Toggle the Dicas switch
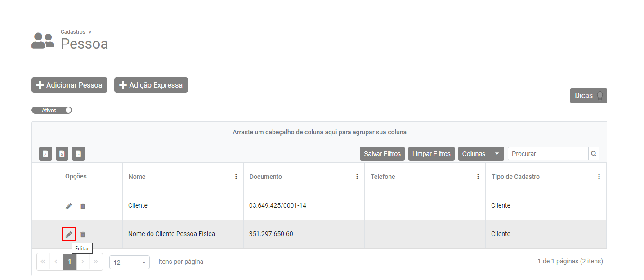Screen dimensions: 644x280 588,96
